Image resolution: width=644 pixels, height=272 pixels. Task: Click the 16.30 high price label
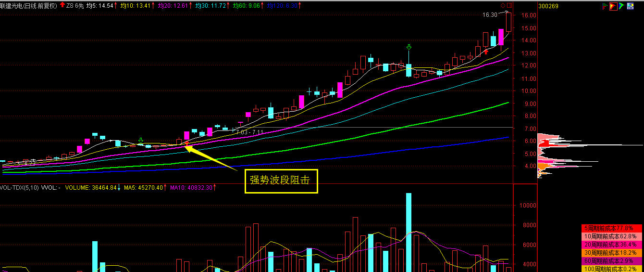click(490, 15)
